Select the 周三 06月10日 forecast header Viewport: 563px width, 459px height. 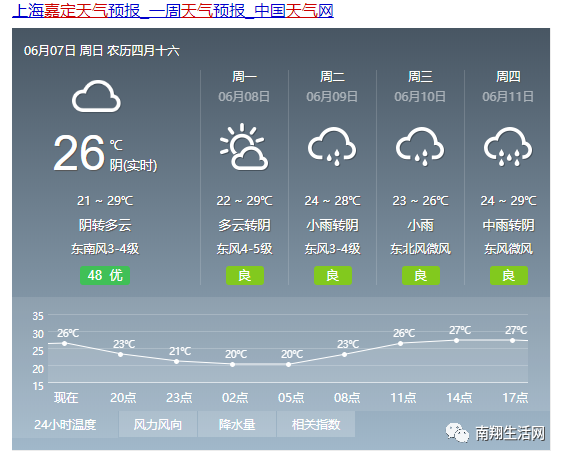click(420, 86)
